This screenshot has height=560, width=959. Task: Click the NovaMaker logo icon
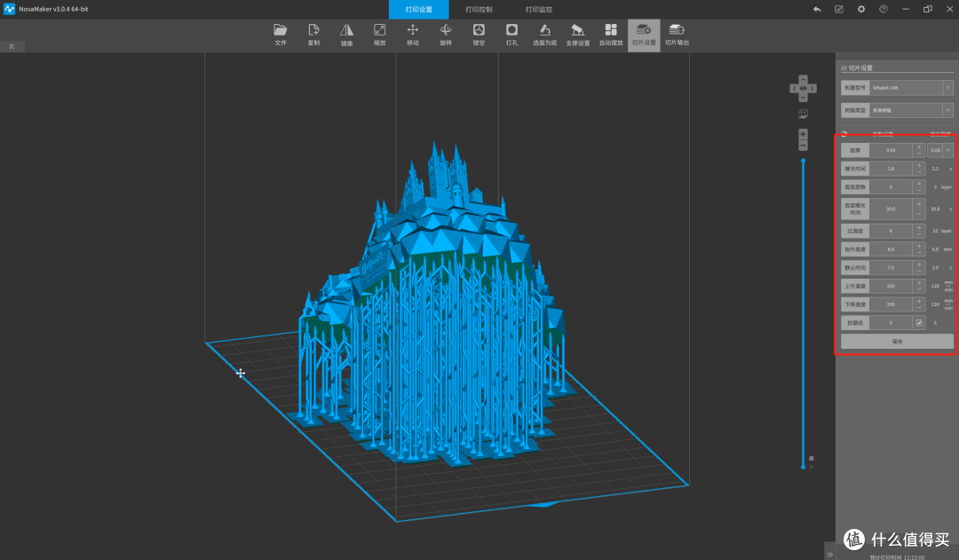click(x=9, y=9)
